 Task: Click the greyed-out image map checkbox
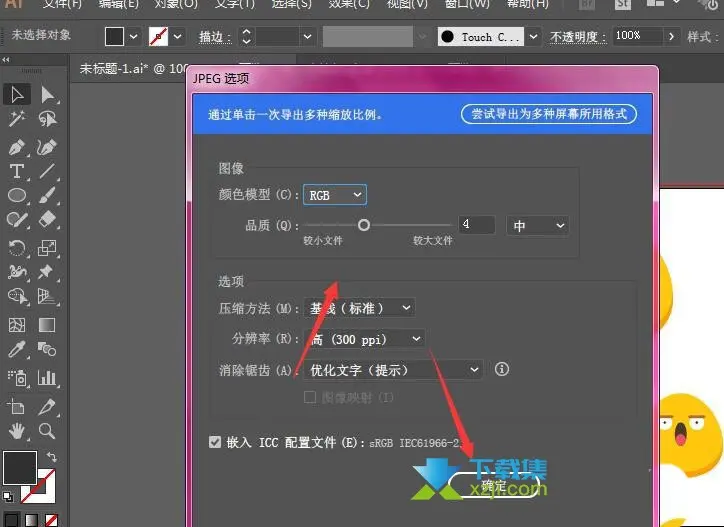point(310,397)
